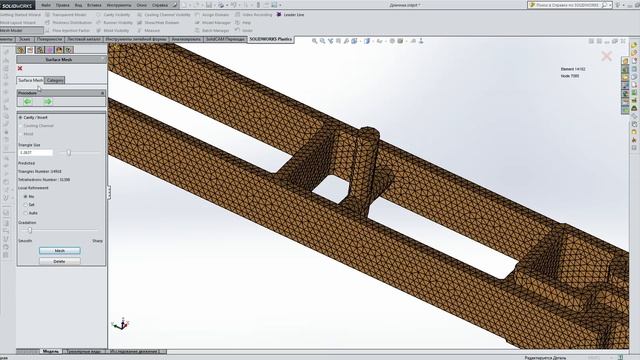Click the second manager tab icon above Surface Mesh
This screenshot has height=360, width=640.
(30, 50)
